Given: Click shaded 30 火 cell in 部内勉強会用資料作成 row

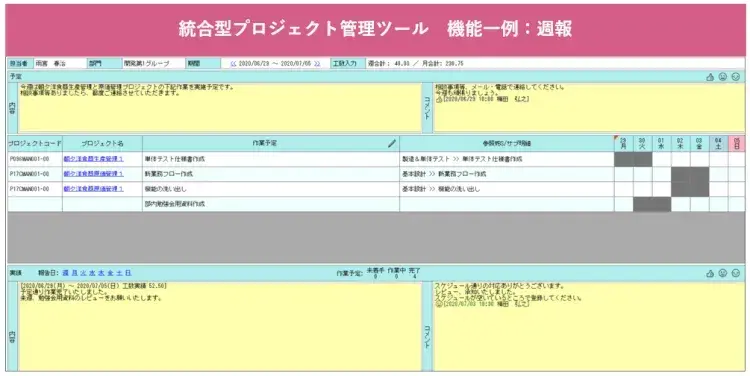Looking at the screenshot, I should point(642,204).
